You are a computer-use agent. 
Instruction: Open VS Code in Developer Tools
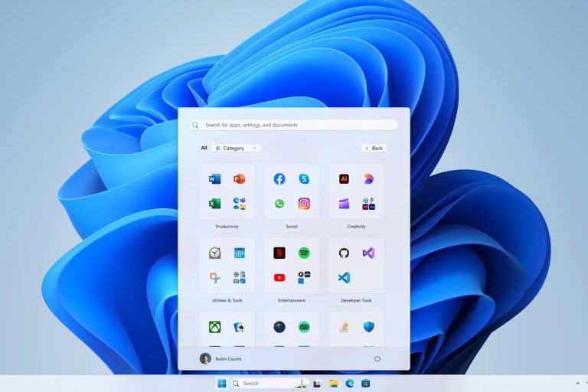(x=344, y=278)
